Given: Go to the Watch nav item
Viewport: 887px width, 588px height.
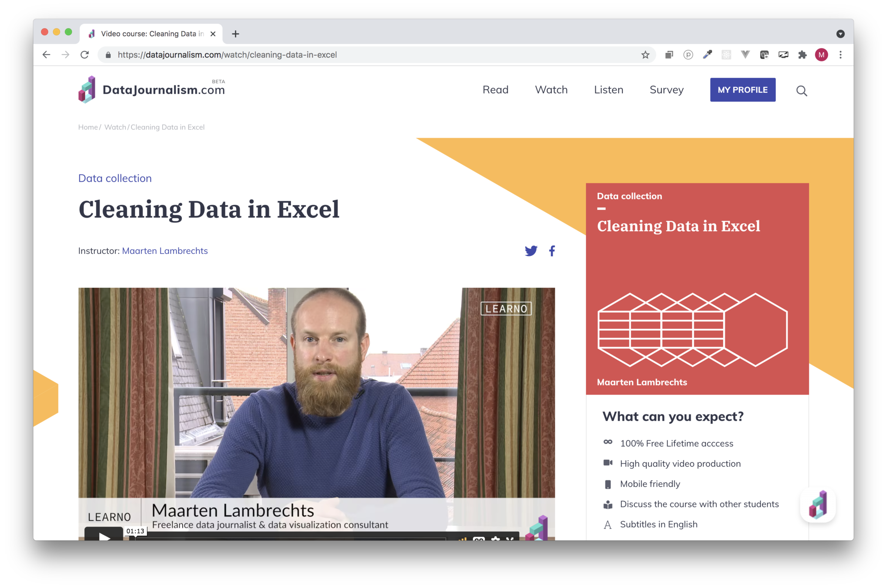Looking at the screenshot, I should point(551,90).
